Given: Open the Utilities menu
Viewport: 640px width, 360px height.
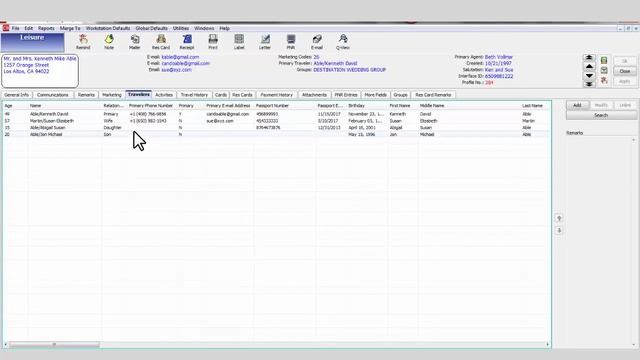Looking at the screenshot, I should pos(181,28).
